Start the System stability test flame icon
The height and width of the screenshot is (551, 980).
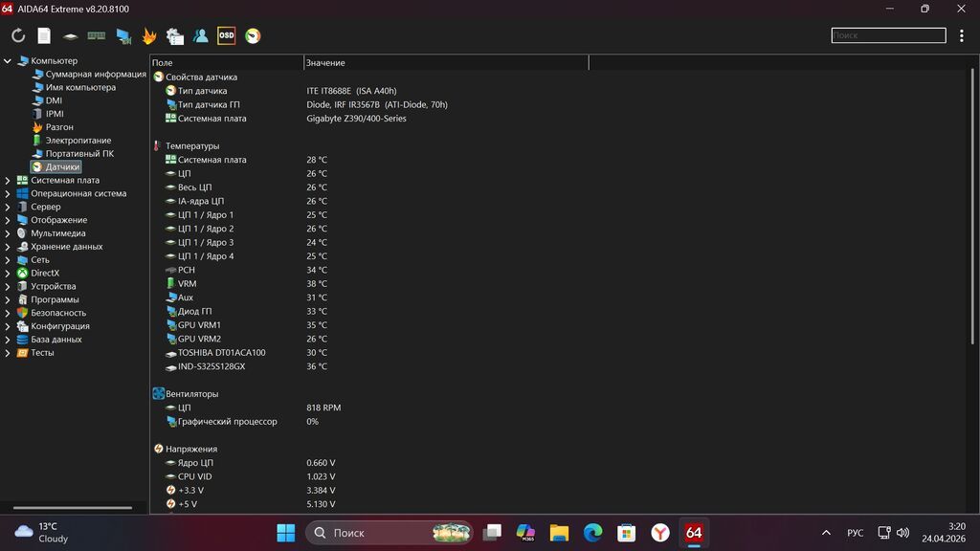click(148, 35)
